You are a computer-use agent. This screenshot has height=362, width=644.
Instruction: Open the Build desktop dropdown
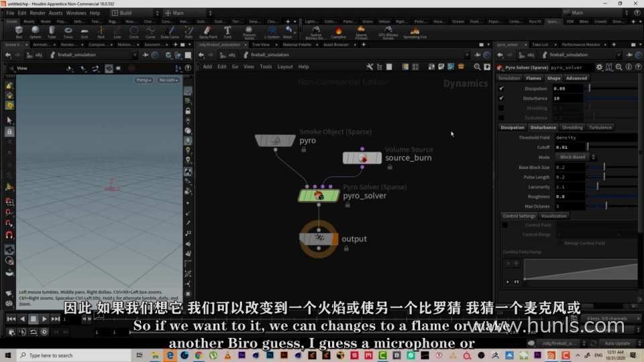point(136,13)
